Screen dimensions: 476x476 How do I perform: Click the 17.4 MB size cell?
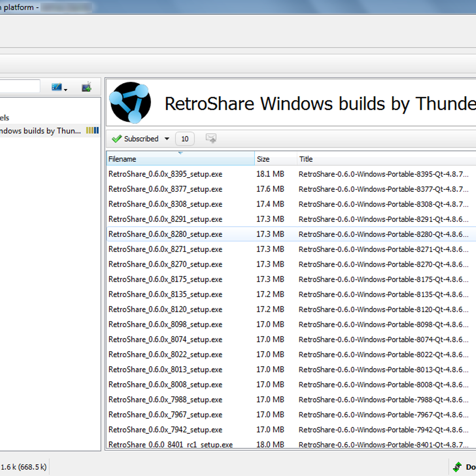(270, 204)
